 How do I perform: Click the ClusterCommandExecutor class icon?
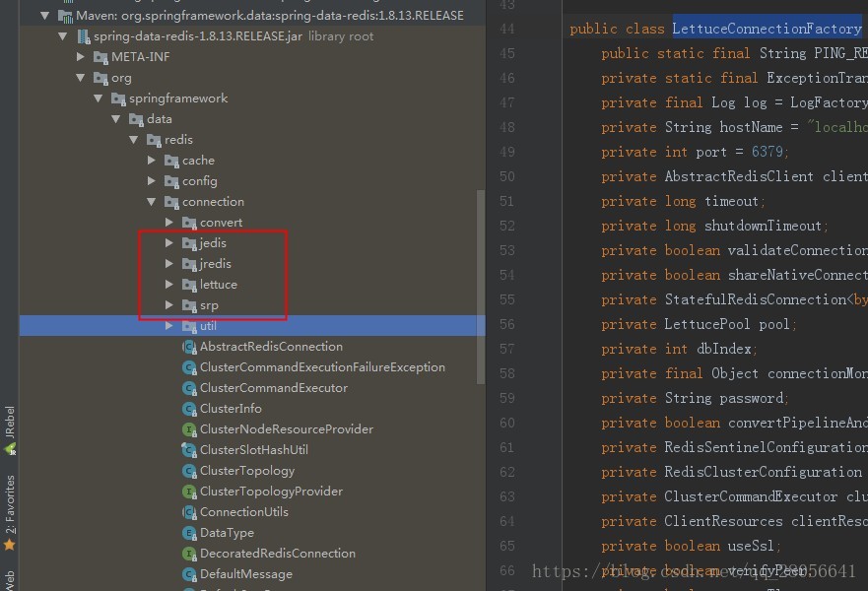coord(189,388)
